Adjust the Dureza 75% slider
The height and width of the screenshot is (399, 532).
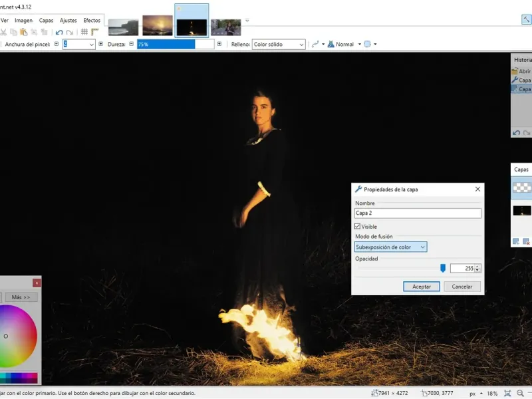pos(176,44)
